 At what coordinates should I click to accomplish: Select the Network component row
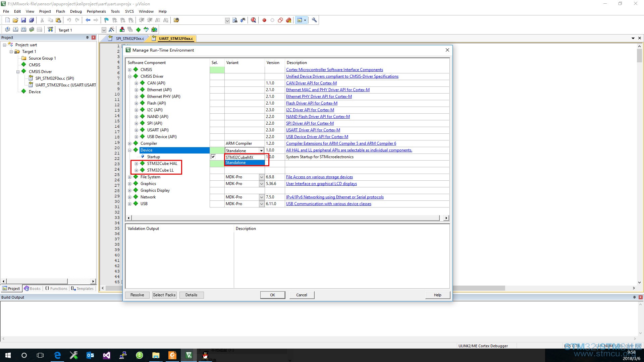click(x=148, y=197)
